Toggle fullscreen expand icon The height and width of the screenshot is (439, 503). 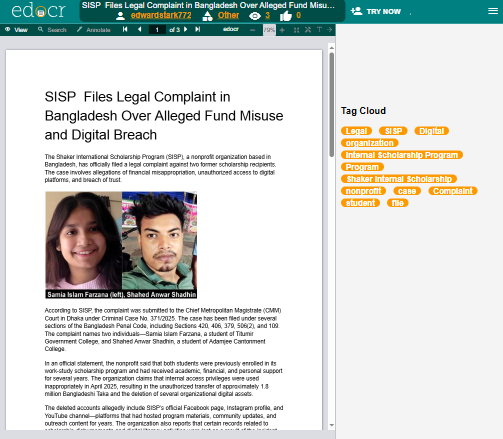coord(308,30)
